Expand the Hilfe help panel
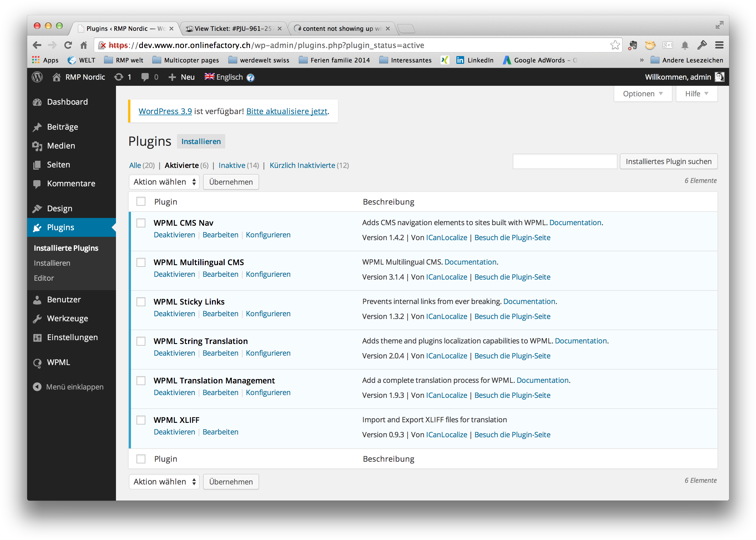This screenshot has height=540, width=756. 697,94
